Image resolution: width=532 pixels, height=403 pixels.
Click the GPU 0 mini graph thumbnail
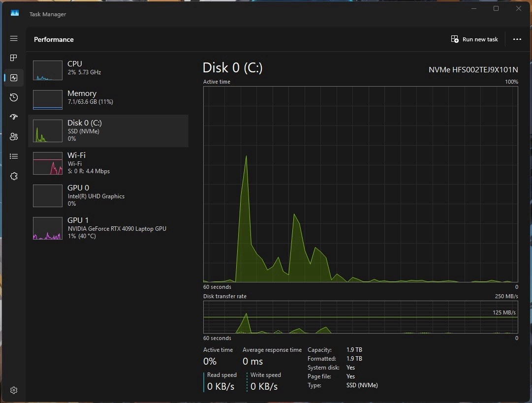(48, 196)
